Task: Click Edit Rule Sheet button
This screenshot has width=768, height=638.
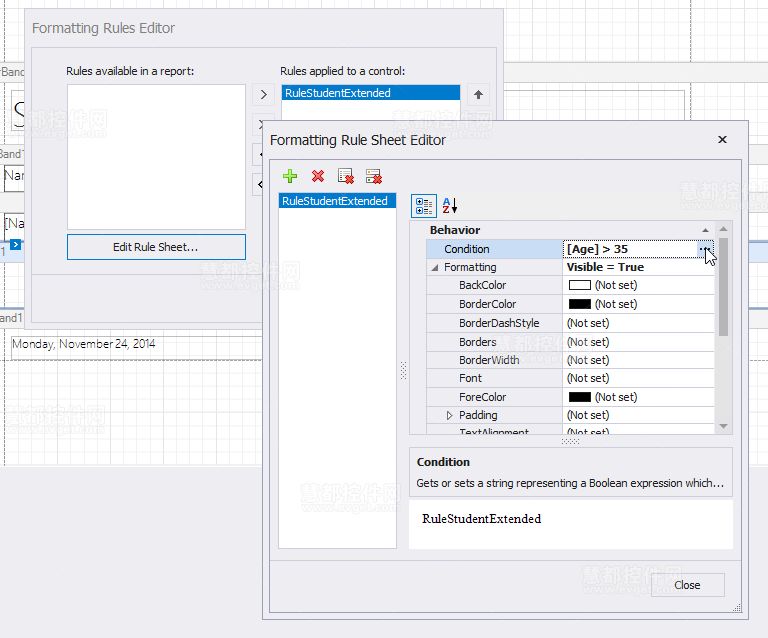Action: pos(156,247)
